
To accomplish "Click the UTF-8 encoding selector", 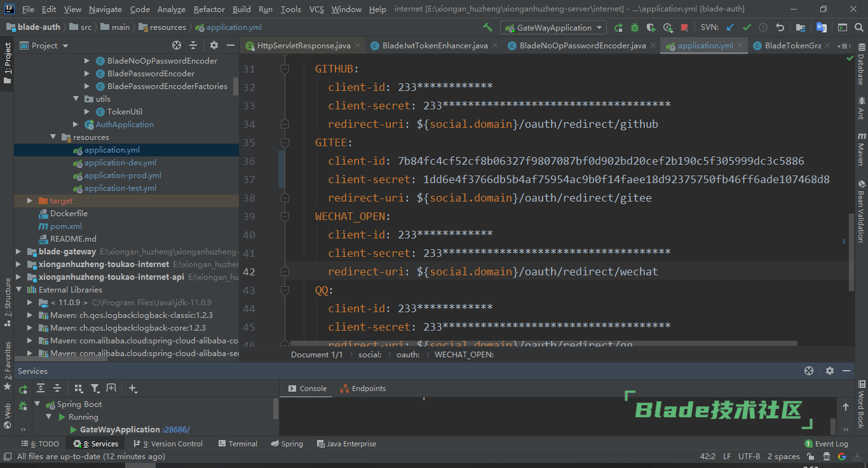I will tap(749, 457).
